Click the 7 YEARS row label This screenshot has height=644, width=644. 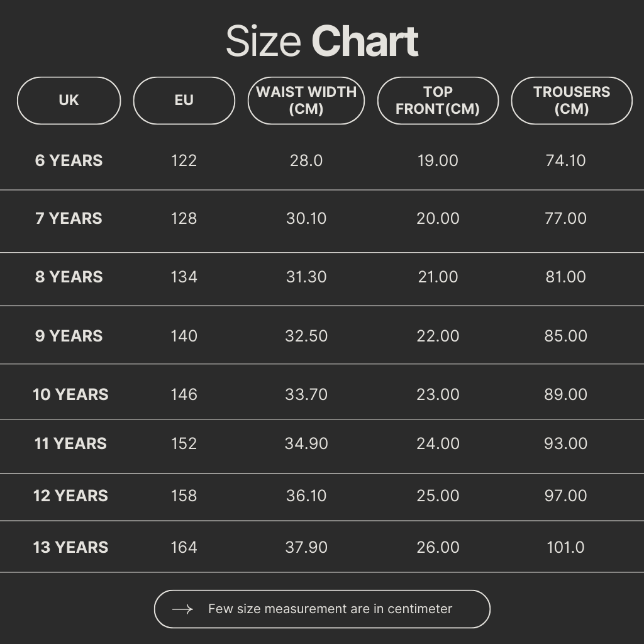pyautogui.click(x=69, y=218)
